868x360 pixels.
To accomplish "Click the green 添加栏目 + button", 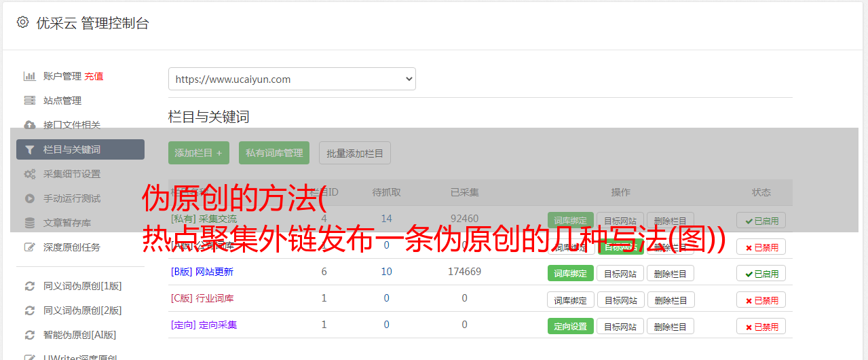I will (x=199, y=153).
